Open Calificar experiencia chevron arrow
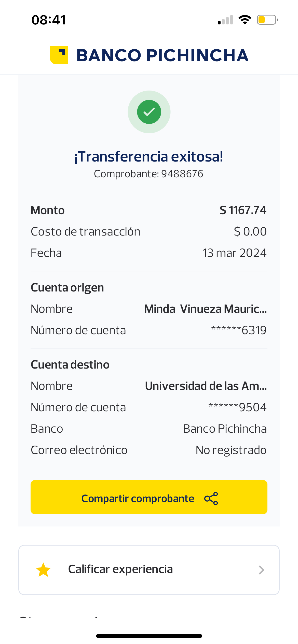This screenshot has height=644, width=298. [261, 570]
